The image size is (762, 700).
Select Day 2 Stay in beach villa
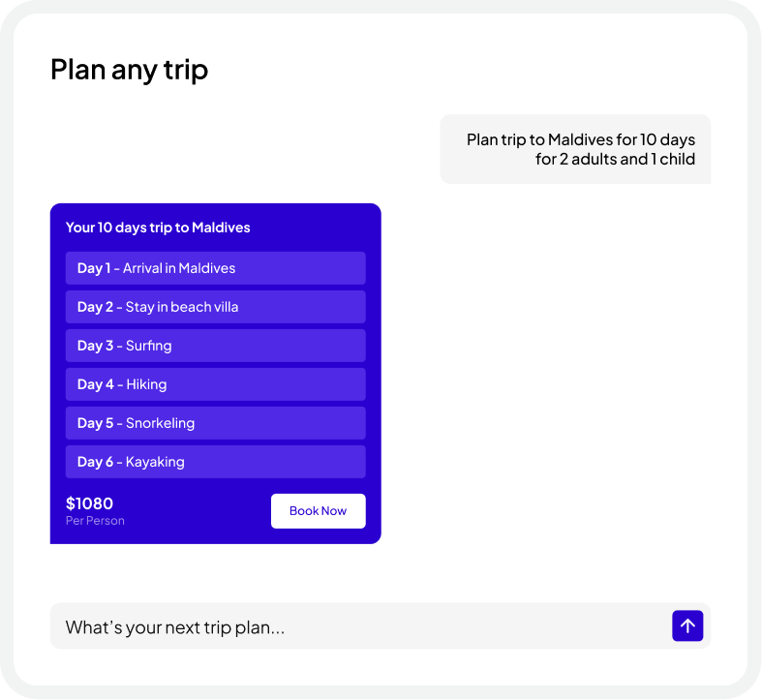pyautogui.click(x=215, y=307)
